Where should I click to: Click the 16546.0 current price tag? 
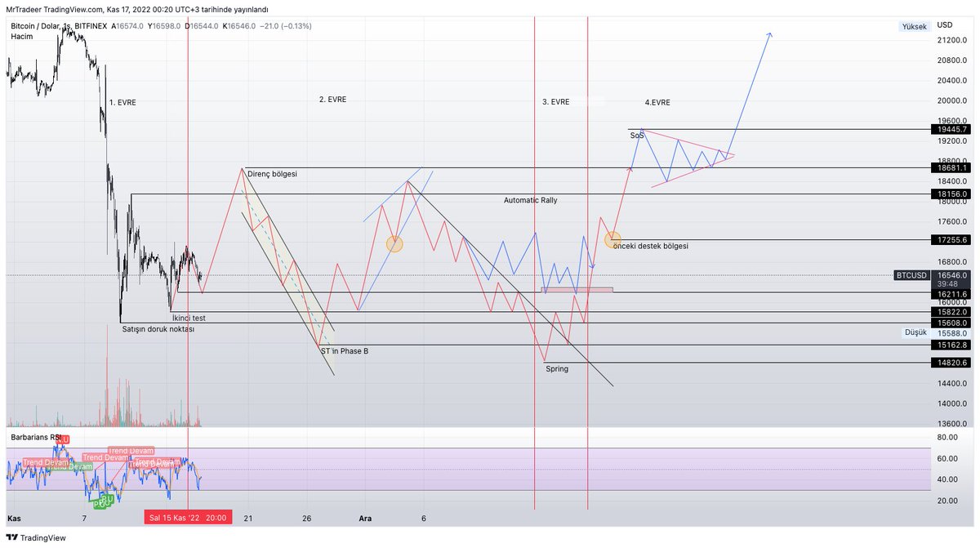click(952, 276)
